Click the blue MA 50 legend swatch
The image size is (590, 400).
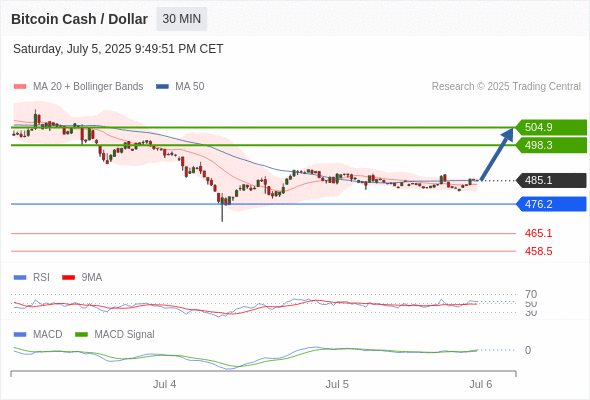(x=162, y=87)
